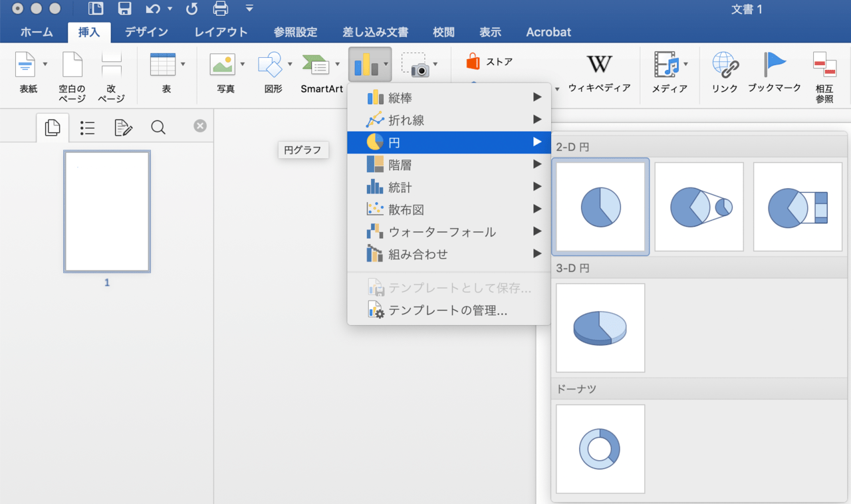Screen dimensions: 851x504
Task: Show document map list in sidebar
Action: point(87,127)
